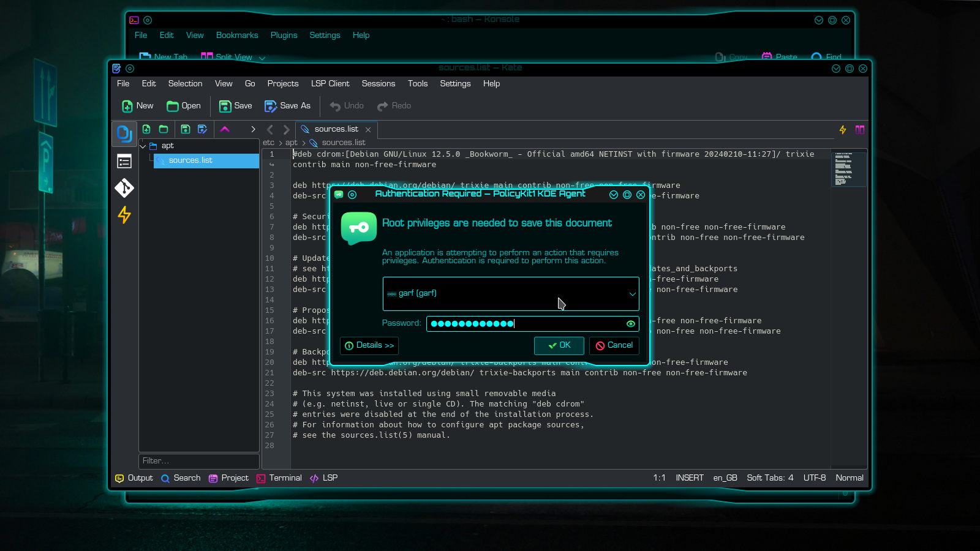The width and height of the screenshot is (980, 551).
Task: Collapse the apt folder in file tree
Action: point(143,146)
